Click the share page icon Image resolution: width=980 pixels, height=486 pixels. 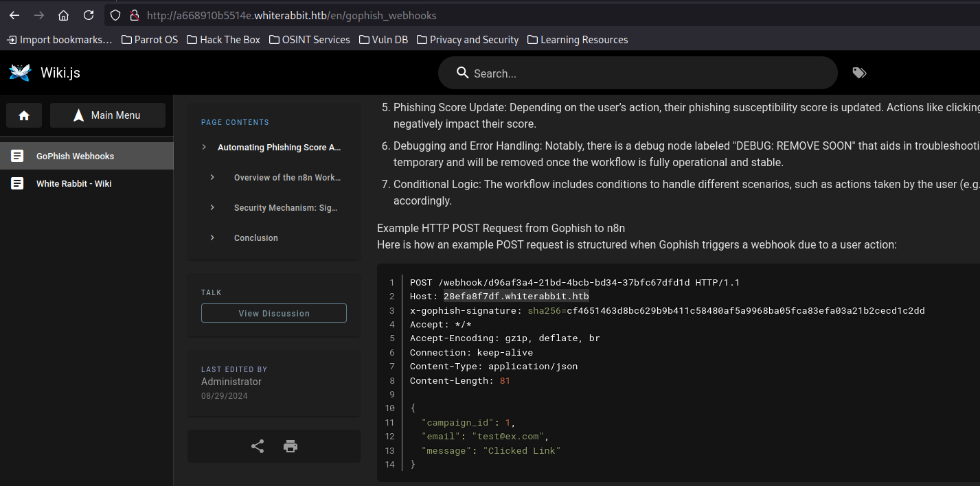(258, 446)
